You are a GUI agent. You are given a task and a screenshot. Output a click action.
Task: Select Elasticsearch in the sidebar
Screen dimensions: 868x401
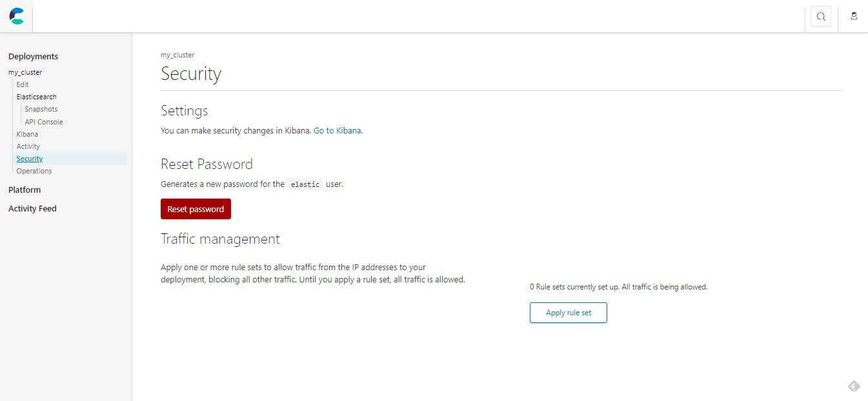(36, 97)
